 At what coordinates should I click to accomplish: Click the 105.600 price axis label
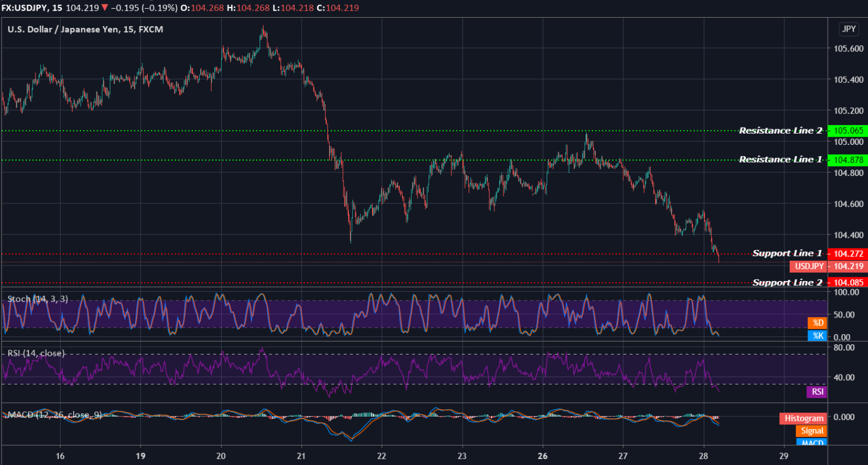tap(849, 49)
